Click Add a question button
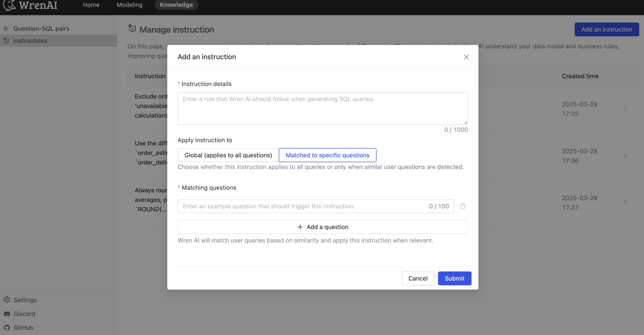 pos(323,227)
